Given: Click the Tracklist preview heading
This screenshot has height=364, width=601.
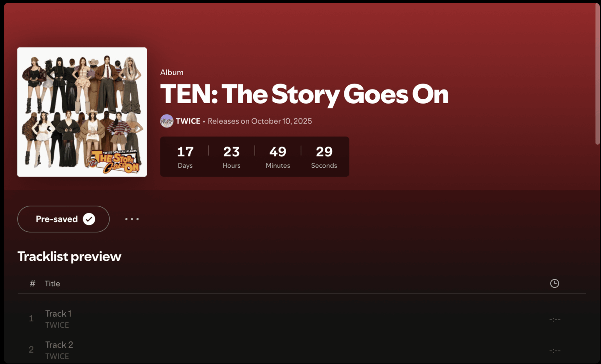Looking at the screenshot, I should 69,256.
